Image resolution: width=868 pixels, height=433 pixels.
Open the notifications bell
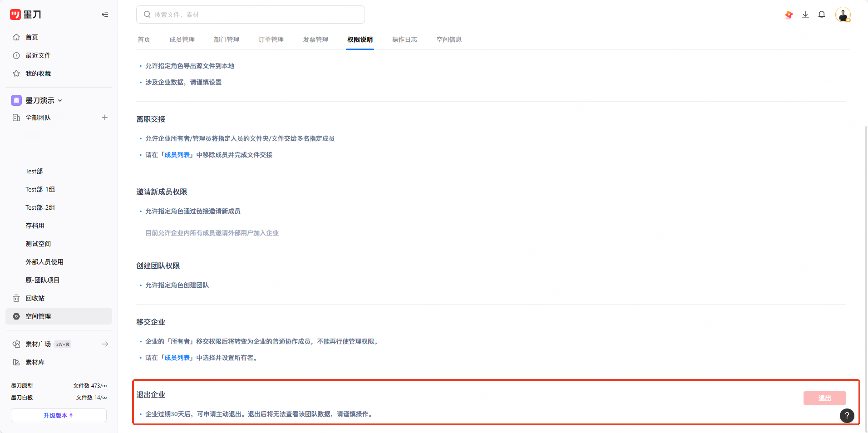822,15
